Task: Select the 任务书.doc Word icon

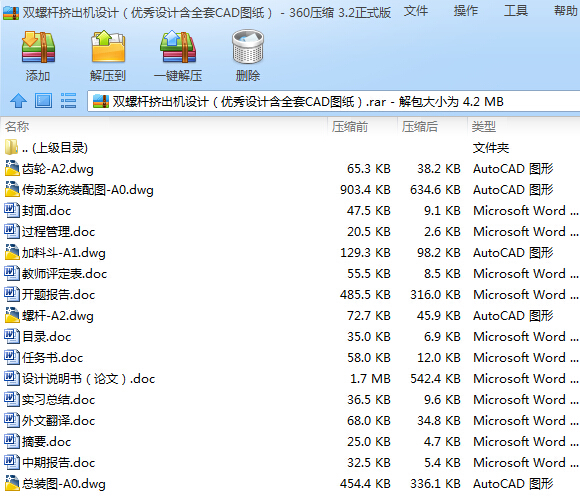Action: [x=12, y=357]
